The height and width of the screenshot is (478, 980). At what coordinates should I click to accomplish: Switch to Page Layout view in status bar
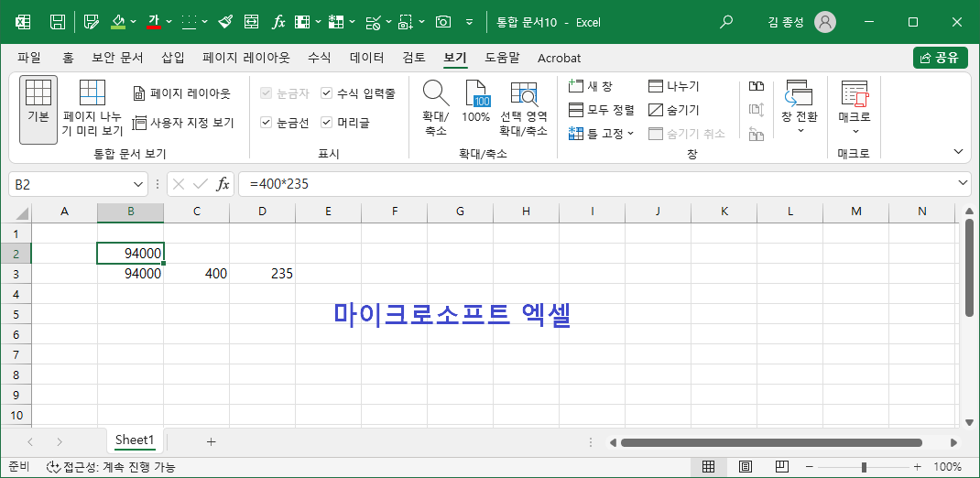tap(745, 467)
